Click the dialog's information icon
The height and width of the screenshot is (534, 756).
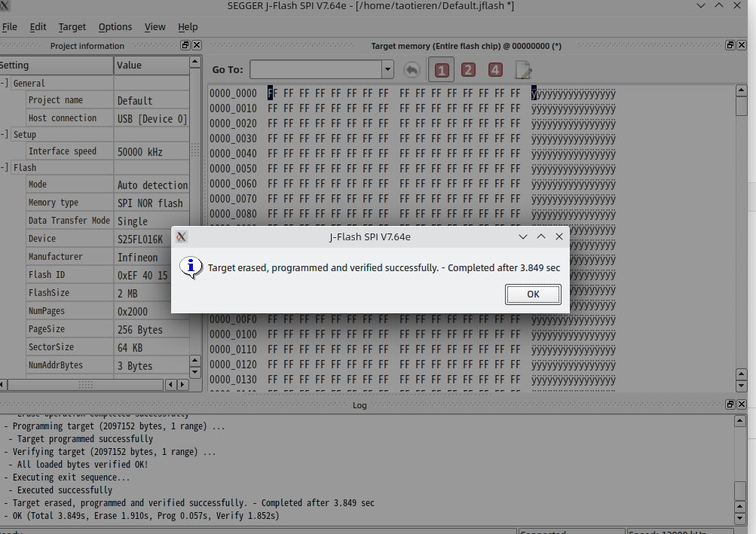click(191, 267)
